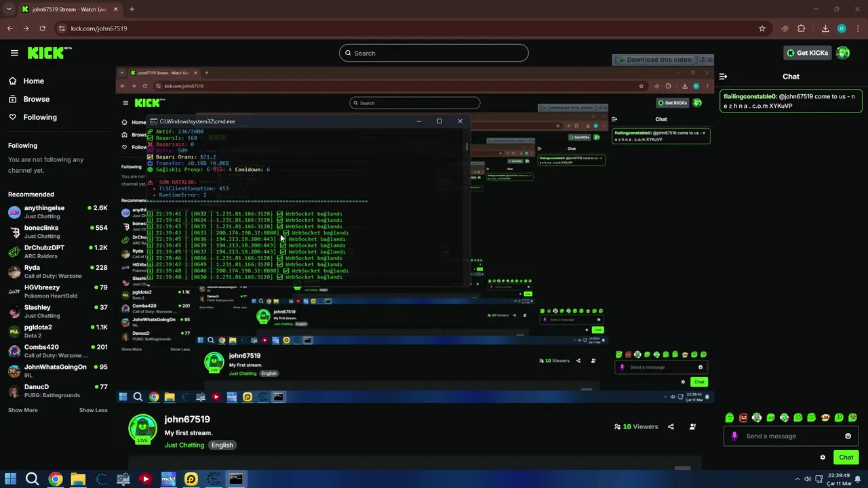Click the streamer avatar with LIVE badge

[142, 430]
